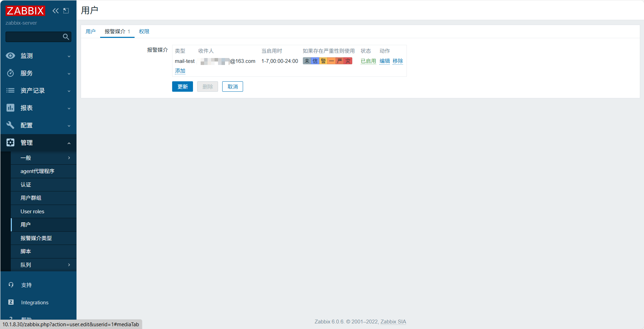This screenshot has height=329, width=644.
Task: Click the 取消 button
Action: (x=233, y=87)
